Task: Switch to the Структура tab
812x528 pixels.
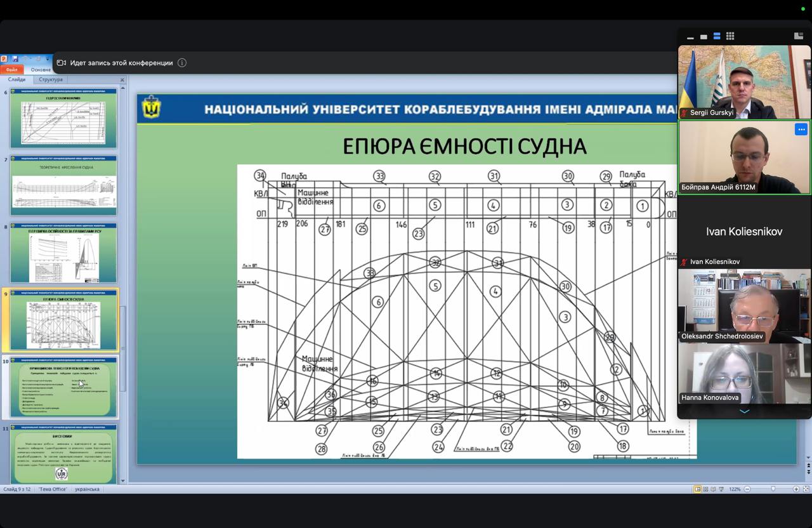Action: pyautogui.click(x=51, y=80)
